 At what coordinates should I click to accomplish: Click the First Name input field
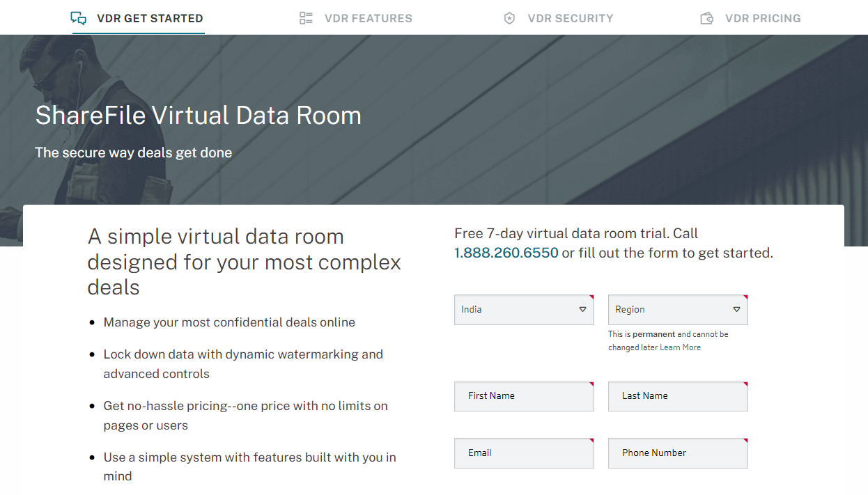(524, 395)
